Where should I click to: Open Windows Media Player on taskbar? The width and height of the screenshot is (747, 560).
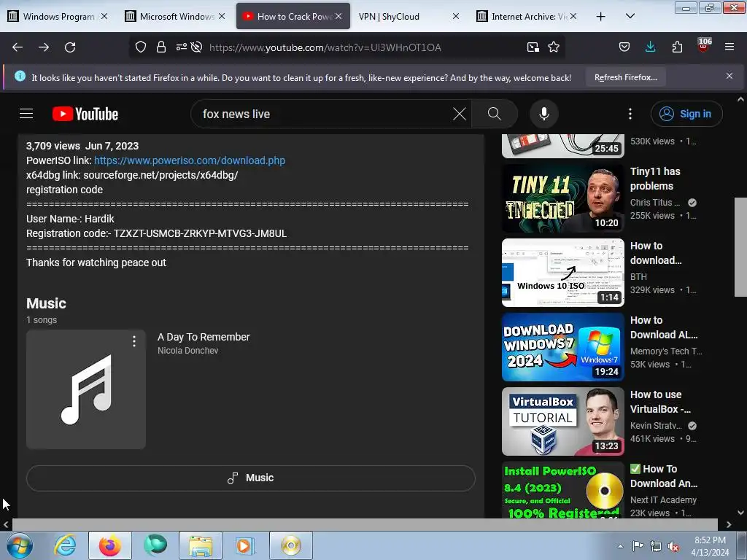pos(245,545)
